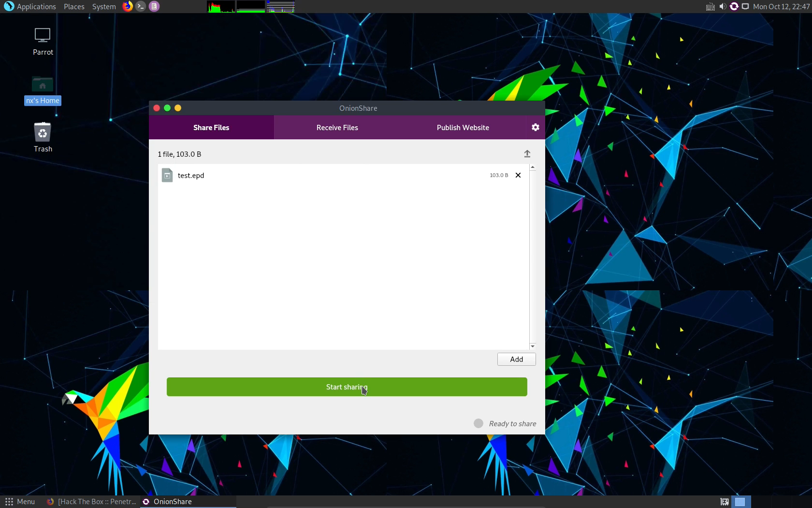
Task: Click the OnionShare tray status icon
Action: 734,6
